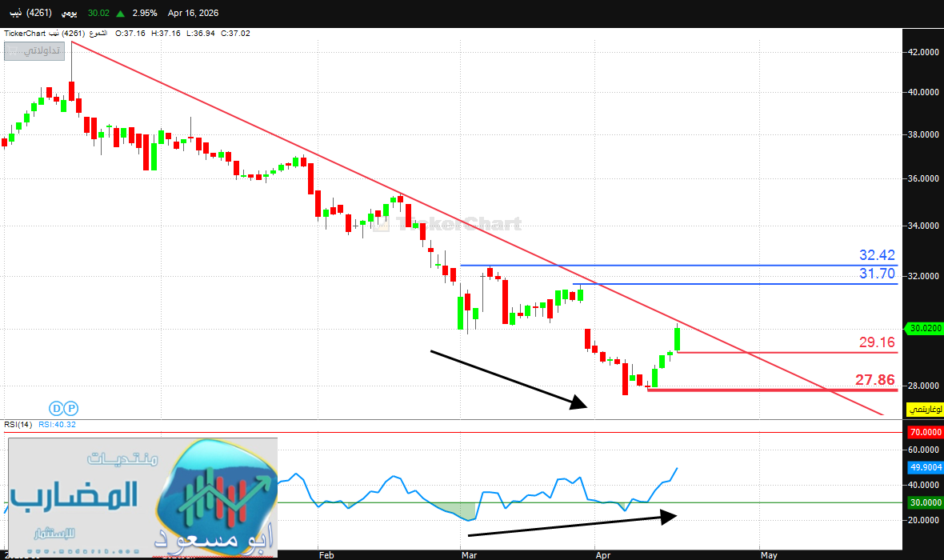
Task: Select the blue 32.42 resistance line label
Action: pyautogui.click(x=877, y=255)
